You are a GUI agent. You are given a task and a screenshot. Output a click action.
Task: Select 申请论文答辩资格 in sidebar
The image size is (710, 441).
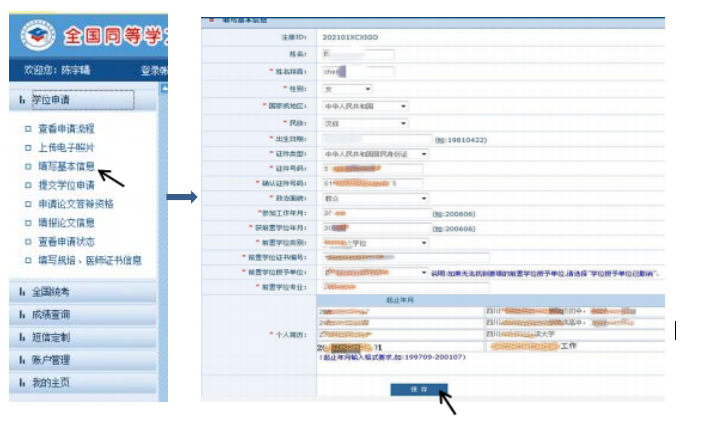click(x=75, y=204)
